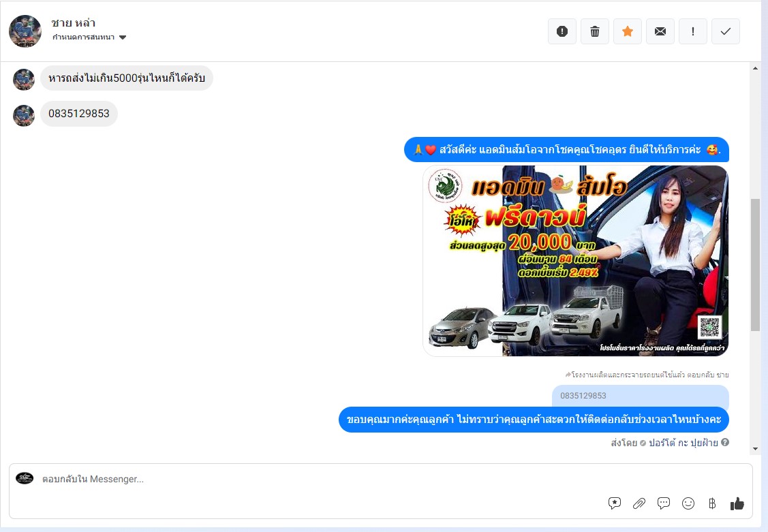Click the saved replies star bubble icon
Viewport: 768px width, 532px height.
pyautogui.click(x=614, y=503)
